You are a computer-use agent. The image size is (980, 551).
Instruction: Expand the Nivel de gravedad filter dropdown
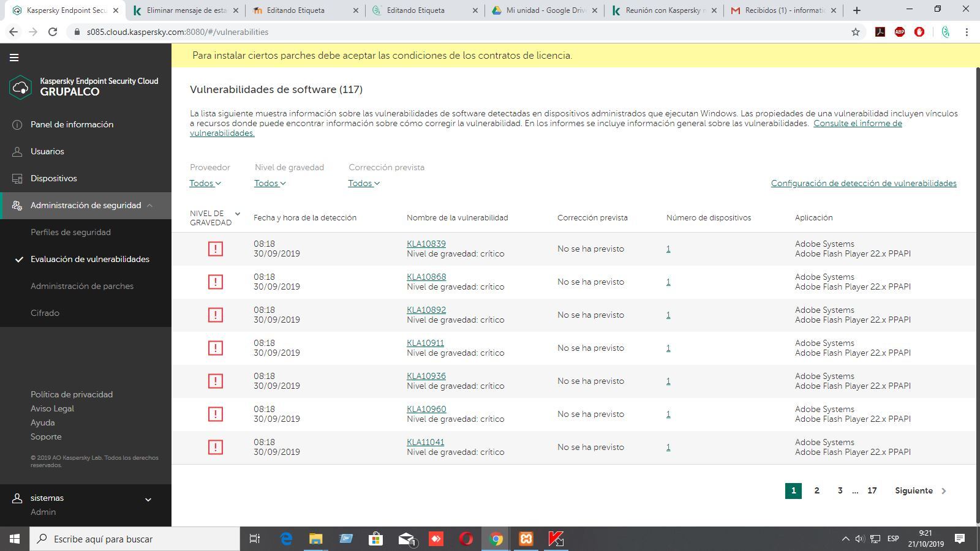[269, 183]
